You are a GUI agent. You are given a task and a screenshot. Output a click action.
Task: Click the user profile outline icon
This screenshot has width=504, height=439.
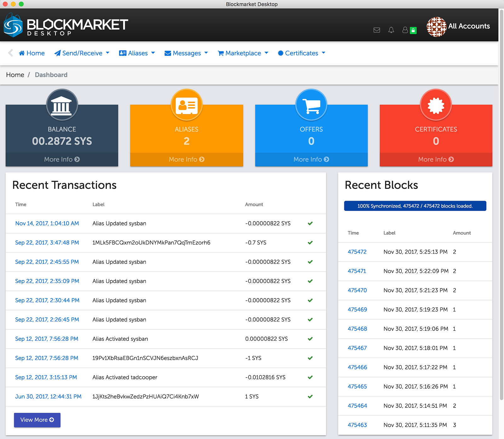[x=405, y=30]
